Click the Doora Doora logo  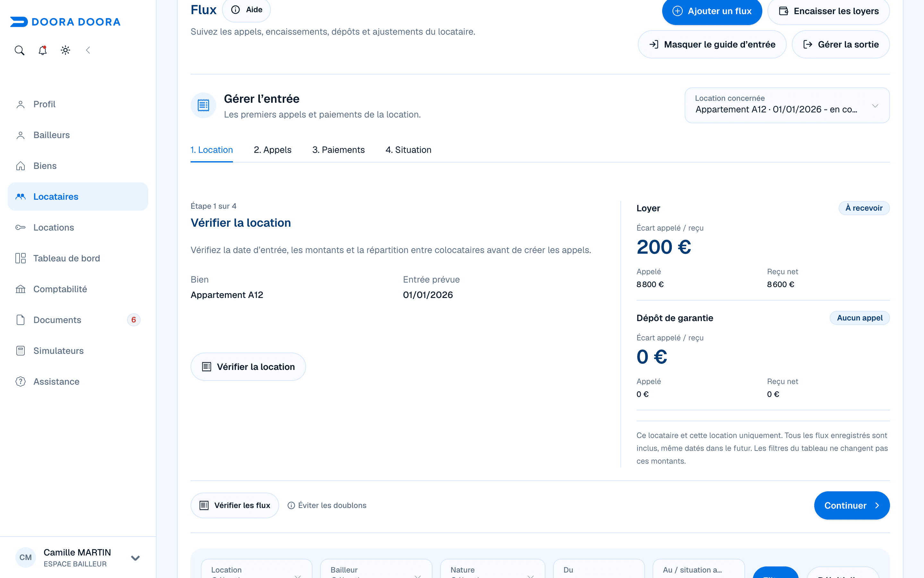point(65,22)
